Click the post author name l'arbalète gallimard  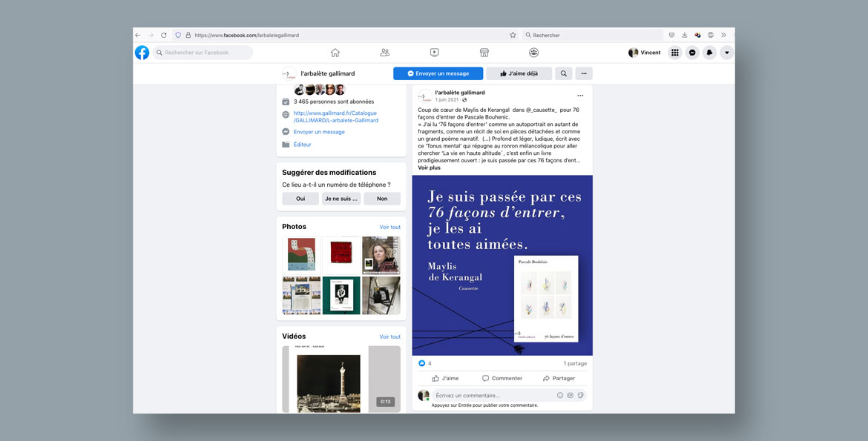[460, 93]
